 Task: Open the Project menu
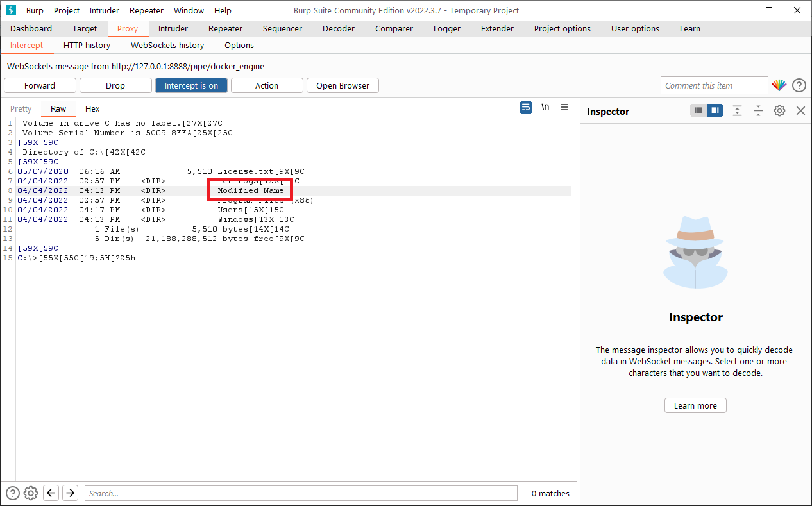click(x=67, y=10)
